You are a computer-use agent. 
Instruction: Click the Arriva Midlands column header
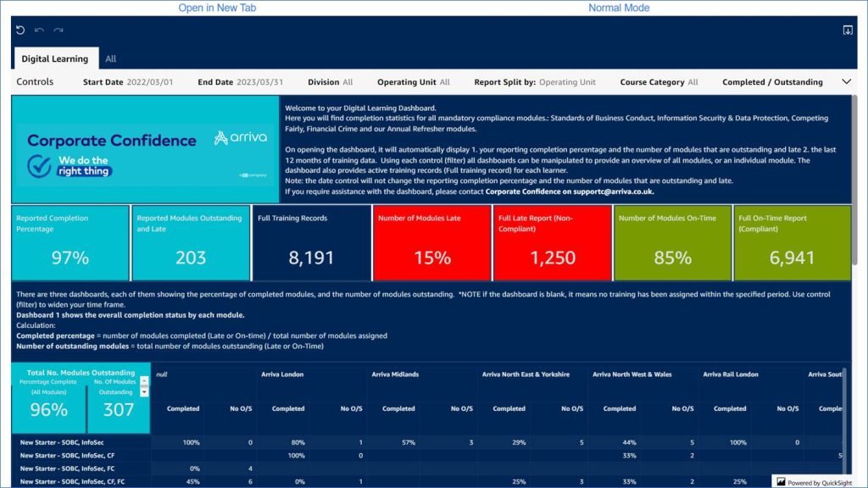pos(395,374)
